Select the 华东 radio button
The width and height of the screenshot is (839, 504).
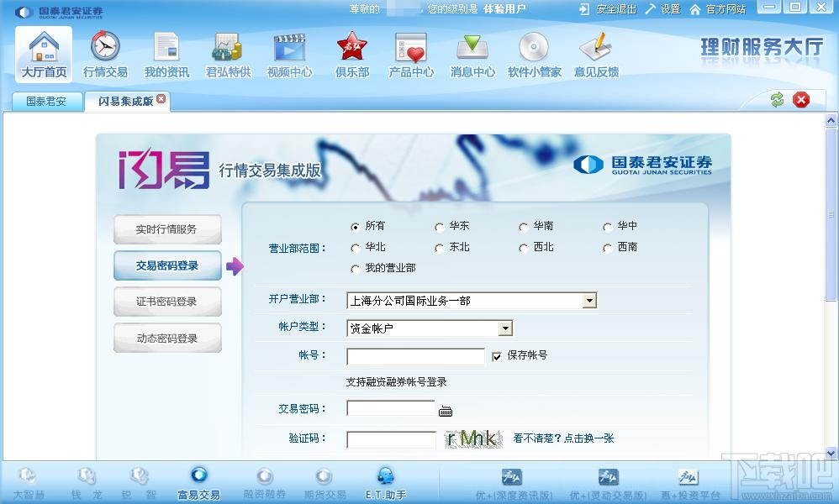[439, 227]
